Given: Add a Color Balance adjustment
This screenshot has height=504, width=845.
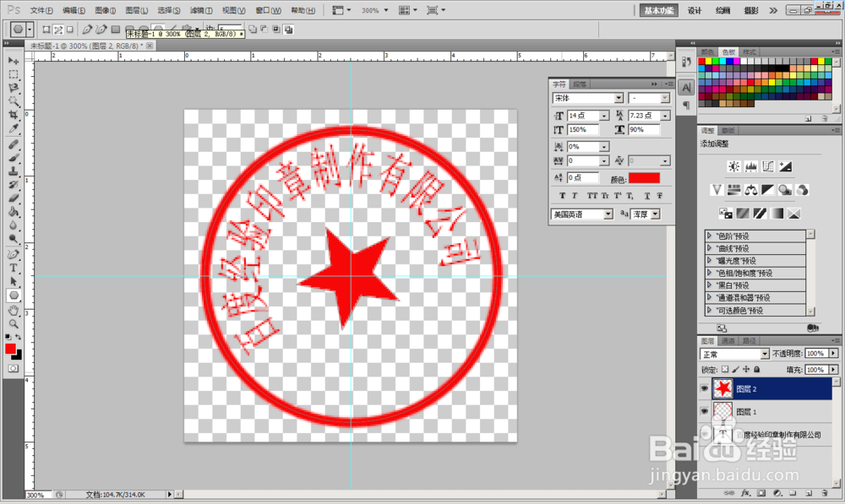Looking at the screenshot, I should tap(750, 190).
